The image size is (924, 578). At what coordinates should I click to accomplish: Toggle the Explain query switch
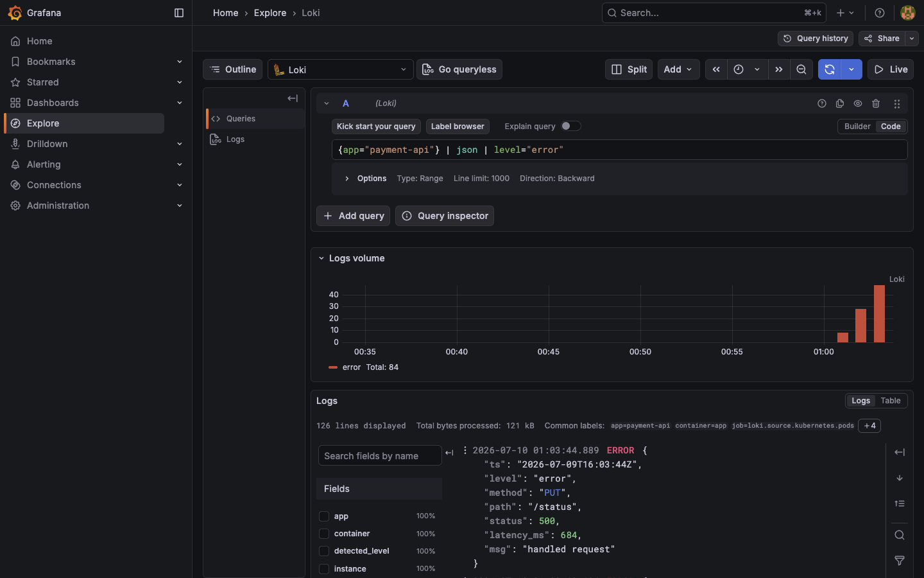571,126
